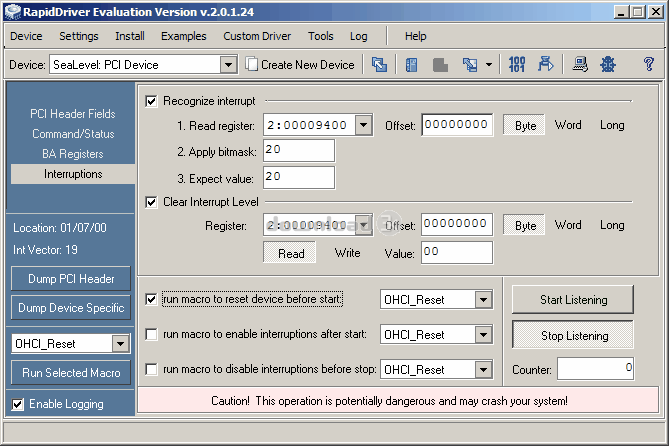Click the Start Listening button

coord(573,299)
